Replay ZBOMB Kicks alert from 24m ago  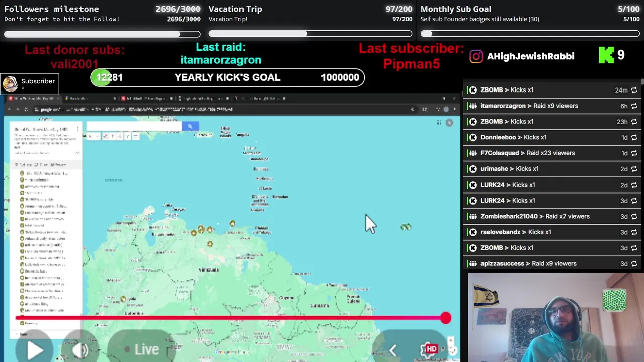click(x=634, y=90)
